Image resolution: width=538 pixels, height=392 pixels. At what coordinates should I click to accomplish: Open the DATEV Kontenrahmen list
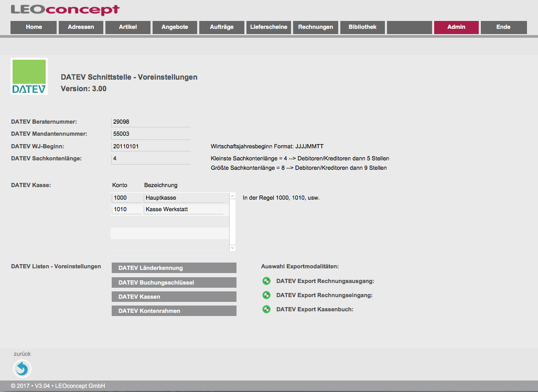pos(174,311)
